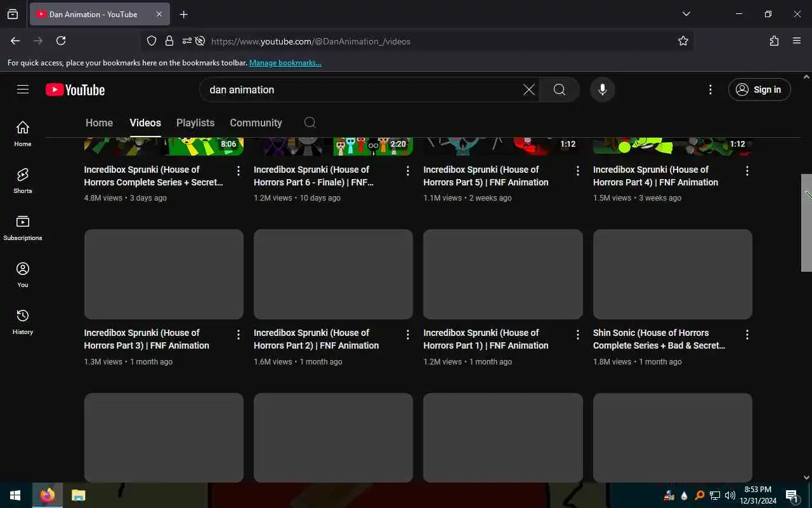Open action menu for House of Horrors Complete Series Sprunki video
Viewport: 812px width, 508px height.
pyautogui.click(x=239, y=171)
